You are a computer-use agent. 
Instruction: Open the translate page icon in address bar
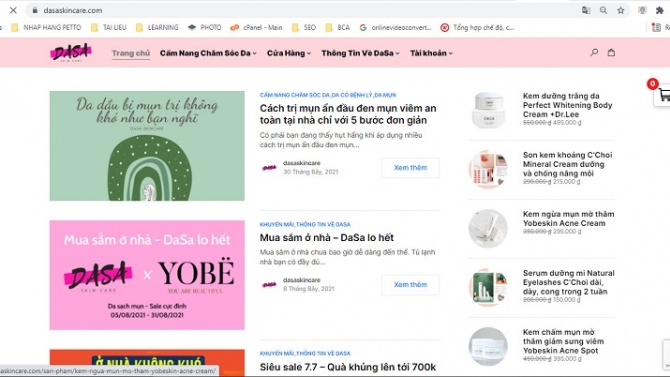[586, 10]
